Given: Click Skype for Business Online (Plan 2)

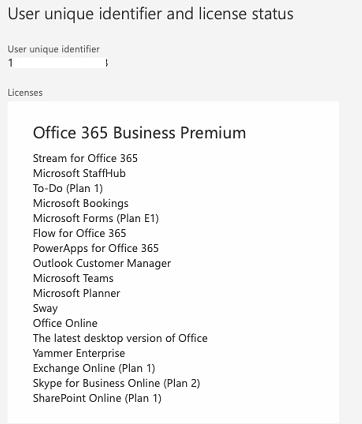Looking at the screenshot, I should click(116, 383).
